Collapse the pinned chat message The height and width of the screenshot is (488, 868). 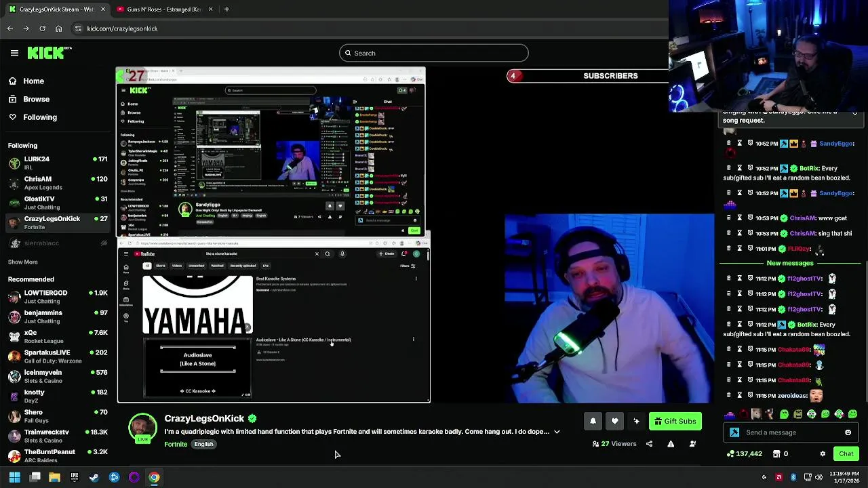[854, 113]
